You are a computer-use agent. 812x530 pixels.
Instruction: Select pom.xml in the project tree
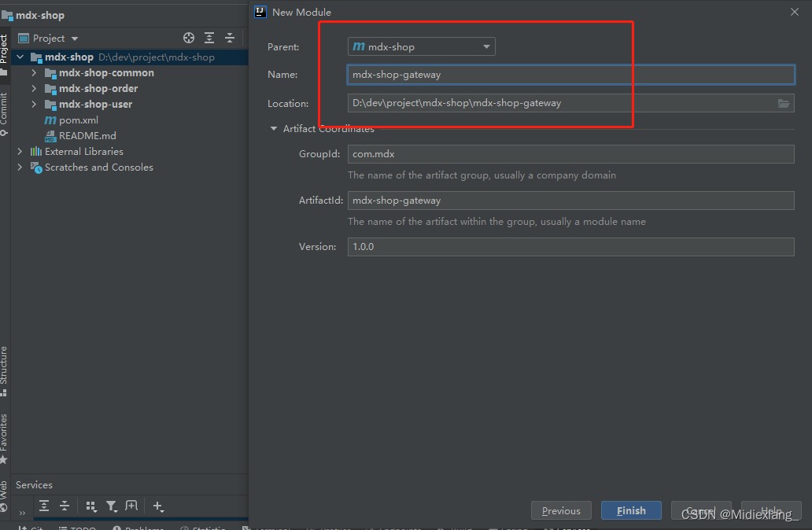point(79,120)
